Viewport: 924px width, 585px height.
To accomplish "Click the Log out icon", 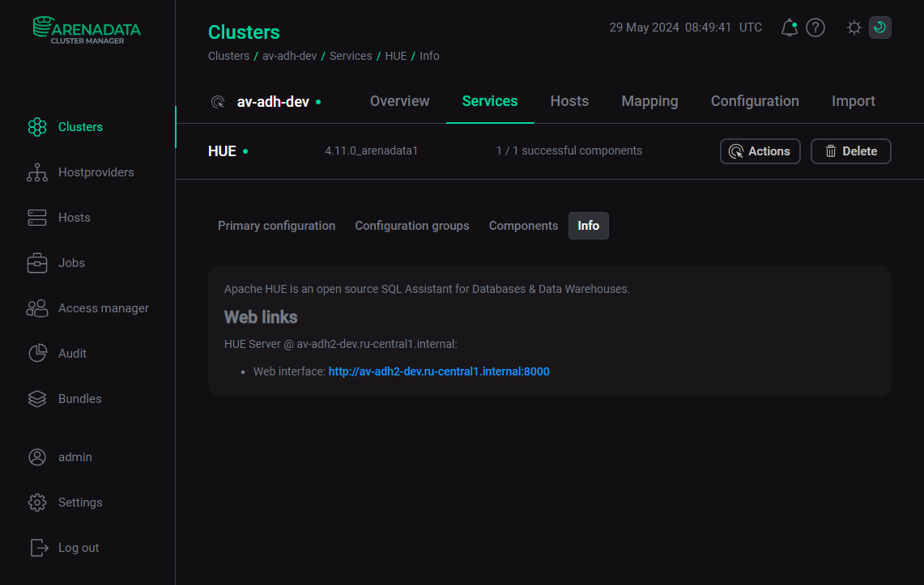I will tap(39, 548).
